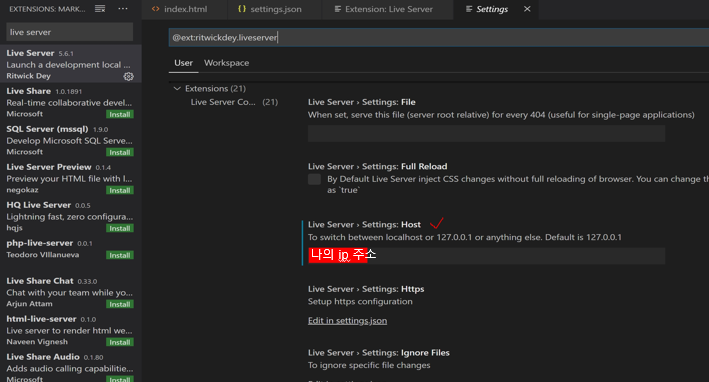Open the Live Share Audio extension entry
This screenshot has height=382, width=709.
pyautogui.click(x=71, y=367)
